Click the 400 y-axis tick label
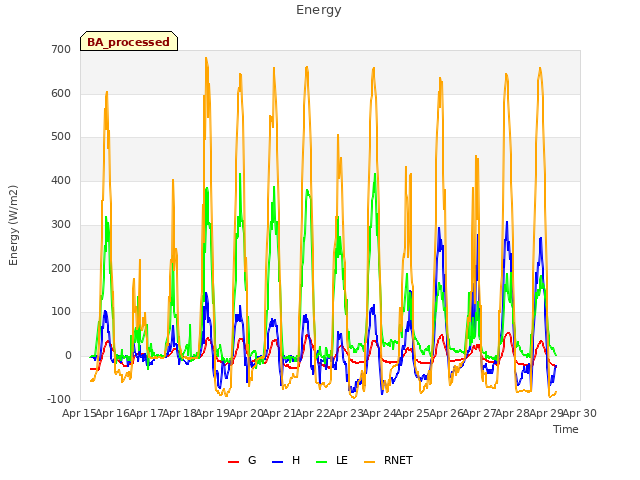640x480 pixels. (61, 181)
